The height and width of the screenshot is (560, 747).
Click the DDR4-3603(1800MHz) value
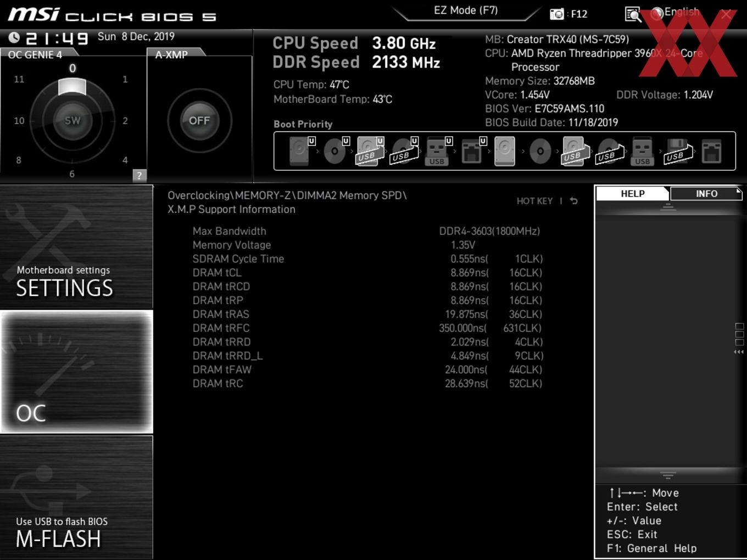tap(489, 231)
